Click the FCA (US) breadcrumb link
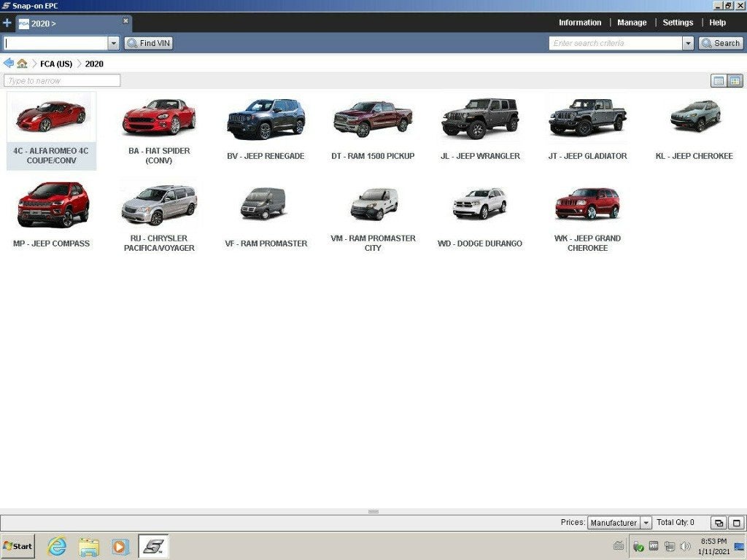The image size is (747, 560). [x=56, y=64]
